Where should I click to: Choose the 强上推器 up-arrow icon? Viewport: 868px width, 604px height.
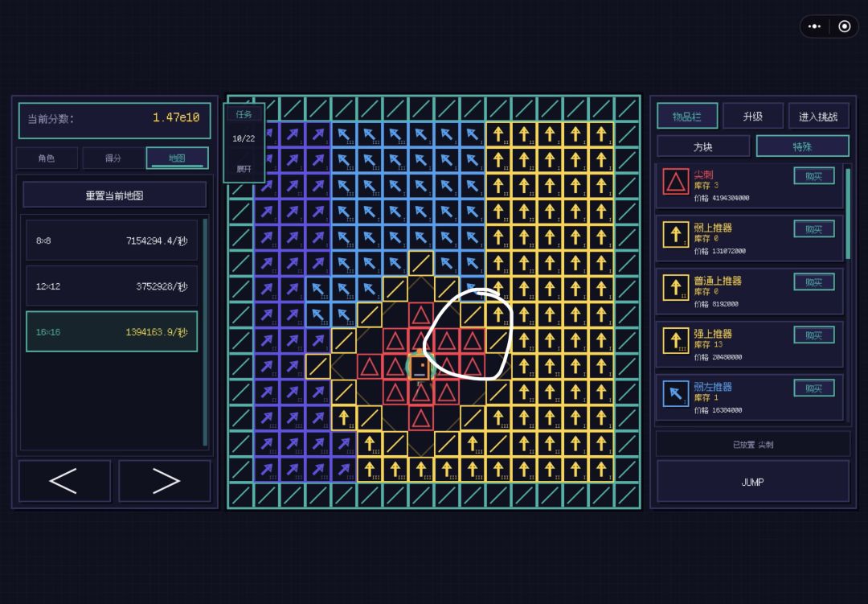(675, 340)
